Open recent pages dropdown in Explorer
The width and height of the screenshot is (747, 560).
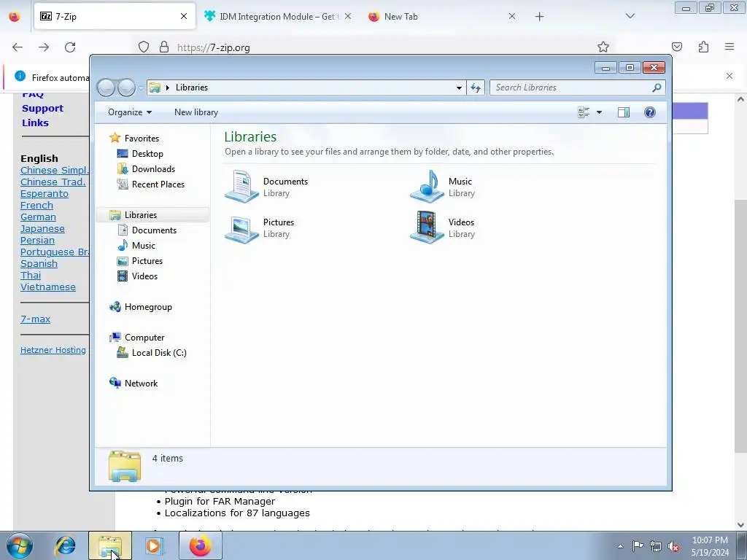141,87
